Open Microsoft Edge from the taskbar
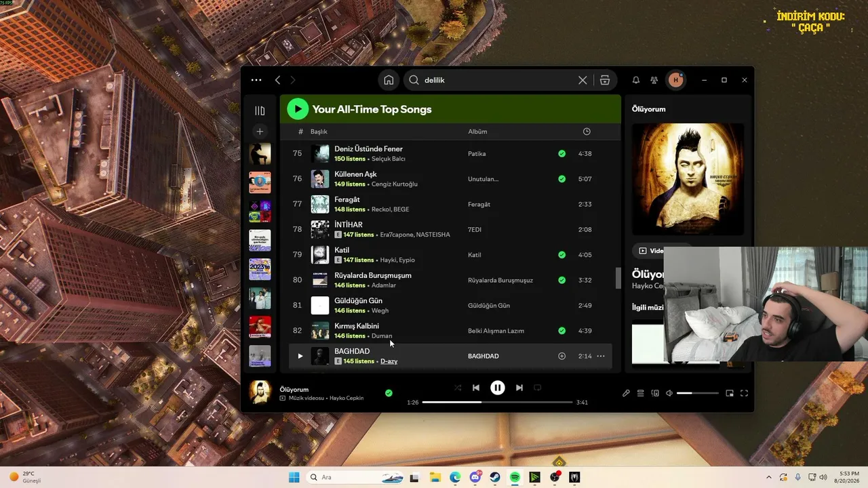 click(455, 477)
